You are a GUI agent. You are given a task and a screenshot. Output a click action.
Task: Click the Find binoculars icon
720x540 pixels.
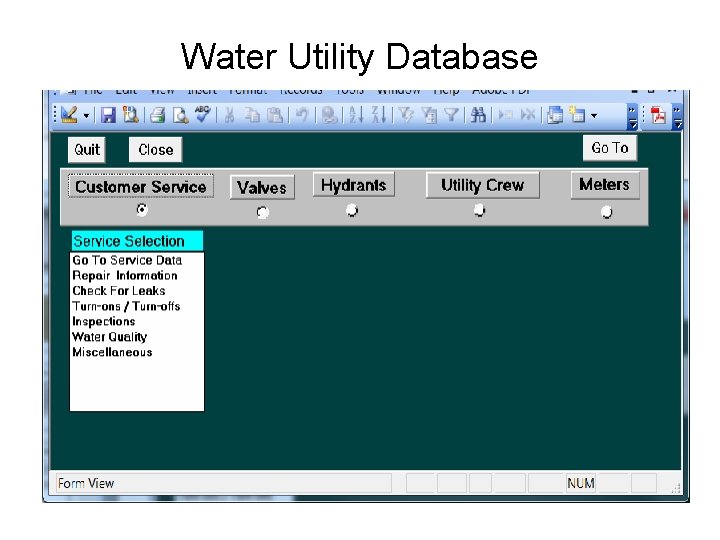[478, 115]
